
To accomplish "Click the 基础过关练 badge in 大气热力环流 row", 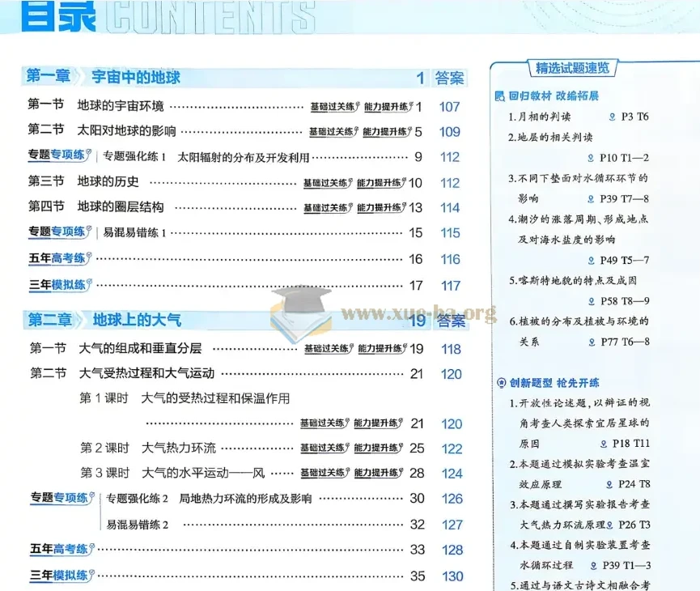I will tap(325, 448).
